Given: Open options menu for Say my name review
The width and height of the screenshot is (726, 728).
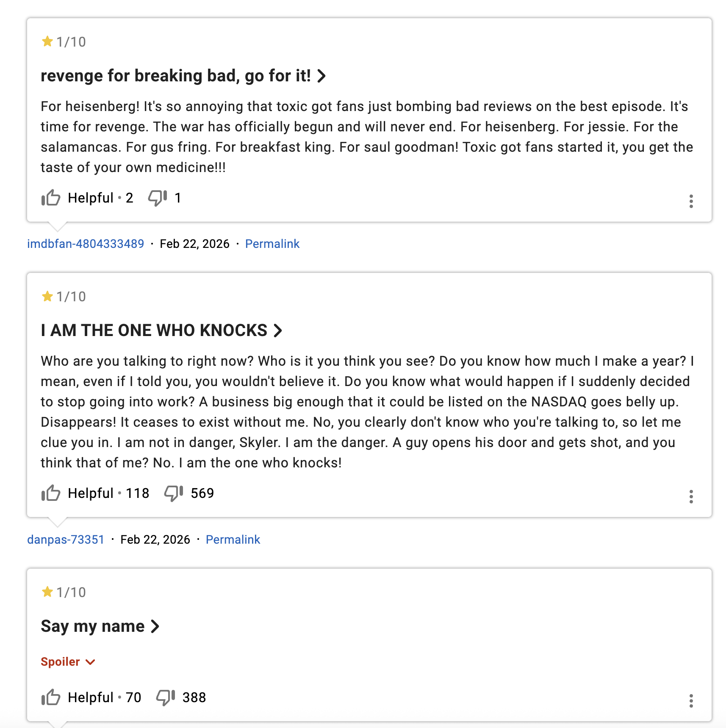Looking at the screenshot, I should (x=691, y=701).
